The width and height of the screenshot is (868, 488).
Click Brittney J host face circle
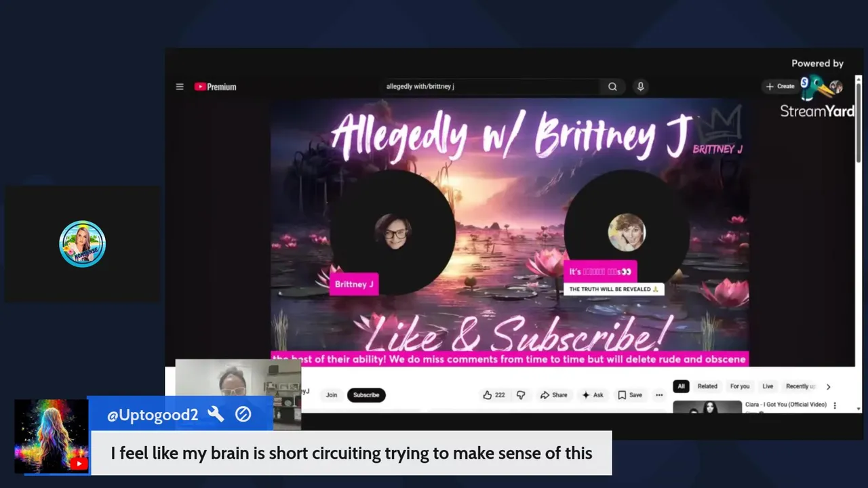click(393, 232)
